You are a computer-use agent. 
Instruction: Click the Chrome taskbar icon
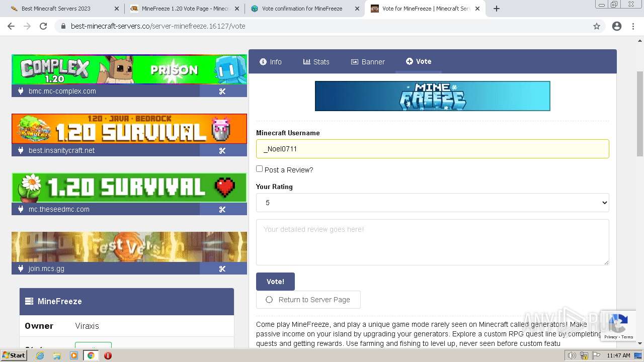91,355
